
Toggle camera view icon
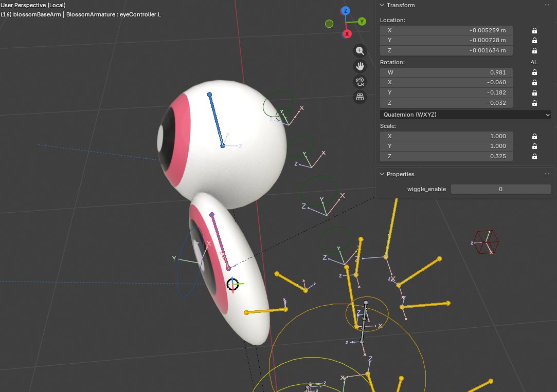click(x=360, y=82)
